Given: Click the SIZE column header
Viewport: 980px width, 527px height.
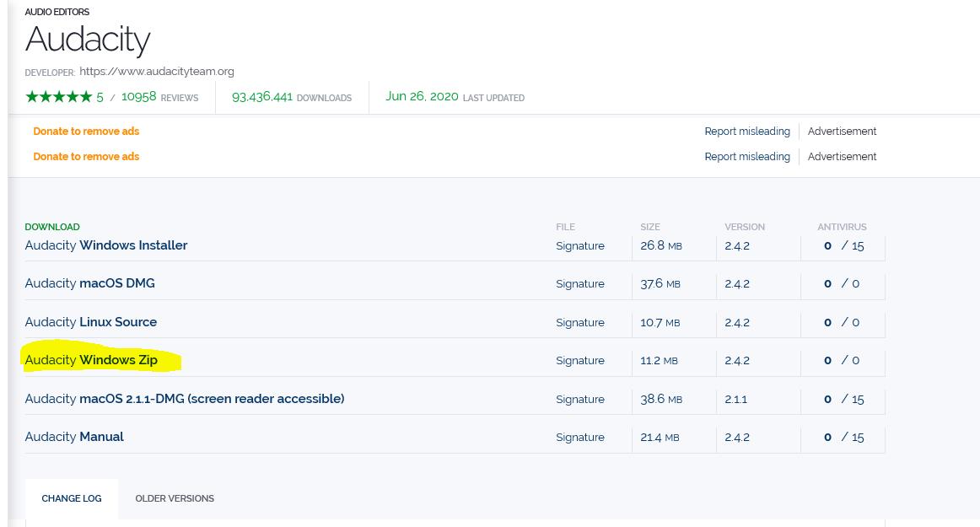Looking at the screenshot, I should tap(650, 227).
